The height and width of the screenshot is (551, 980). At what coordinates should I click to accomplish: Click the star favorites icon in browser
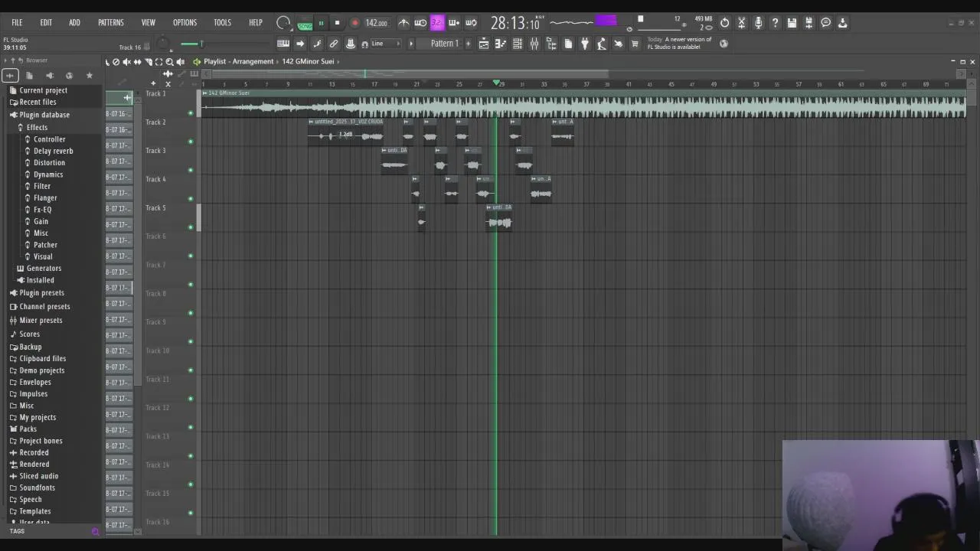click(x=89, y=75)
